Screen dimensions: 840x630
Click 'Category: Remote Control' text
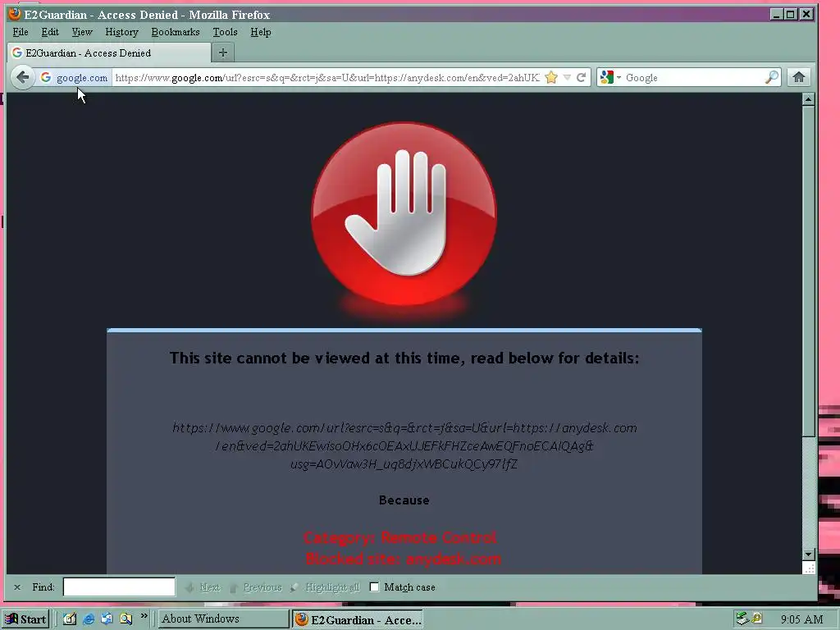pyautogui.click(x=400, y=537)
